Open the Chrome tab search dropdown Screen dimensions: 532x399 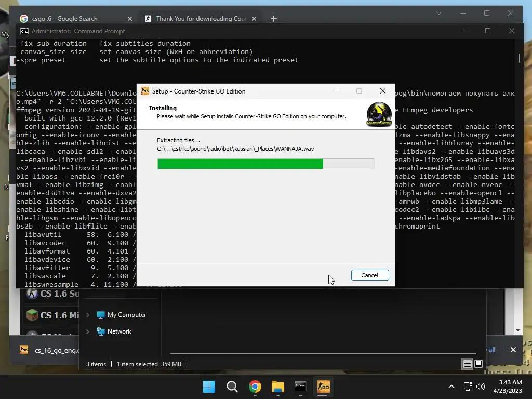point(438,13)
